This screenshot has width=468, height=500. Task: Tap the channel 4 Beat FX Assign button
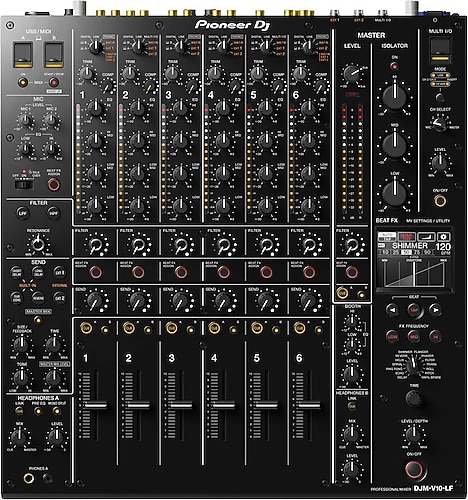(223, 272)
